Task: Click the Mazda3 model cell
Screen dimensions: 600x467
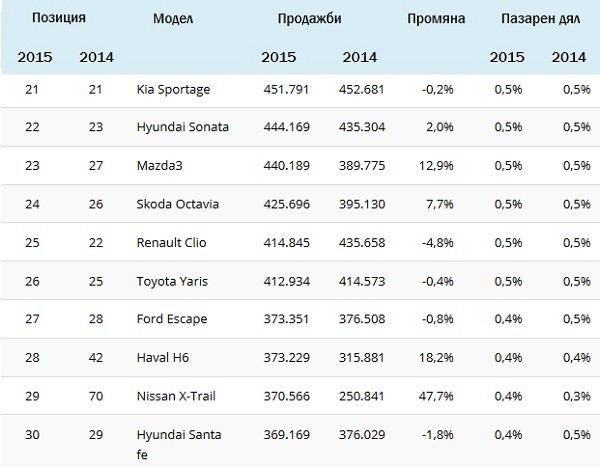Action: pos(158,164)
